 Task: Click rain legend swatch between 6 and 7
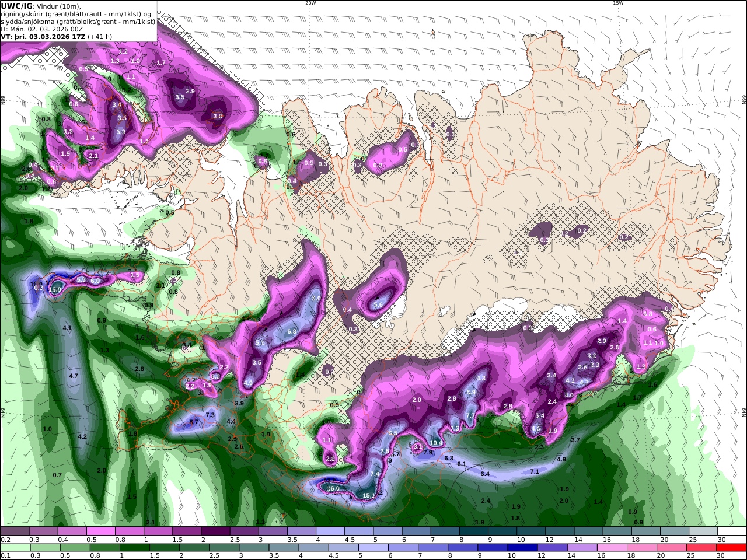[x=402, y=547]
